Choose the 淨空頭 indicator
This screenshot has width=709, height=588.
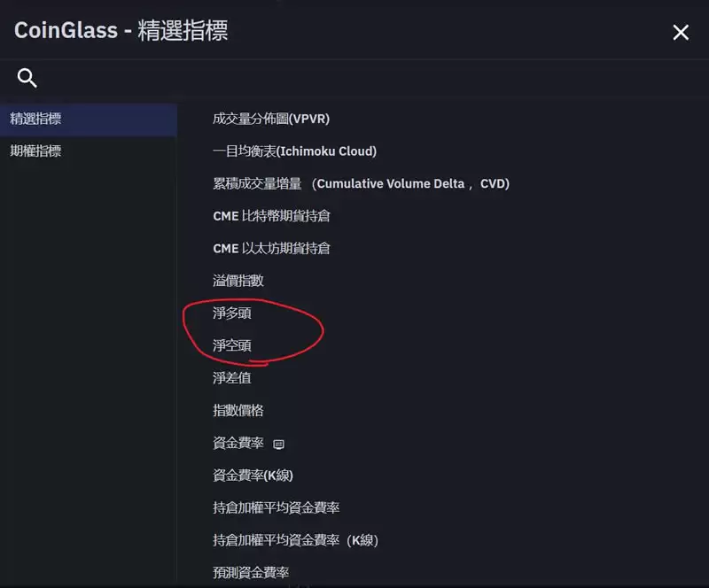(231, 346)
